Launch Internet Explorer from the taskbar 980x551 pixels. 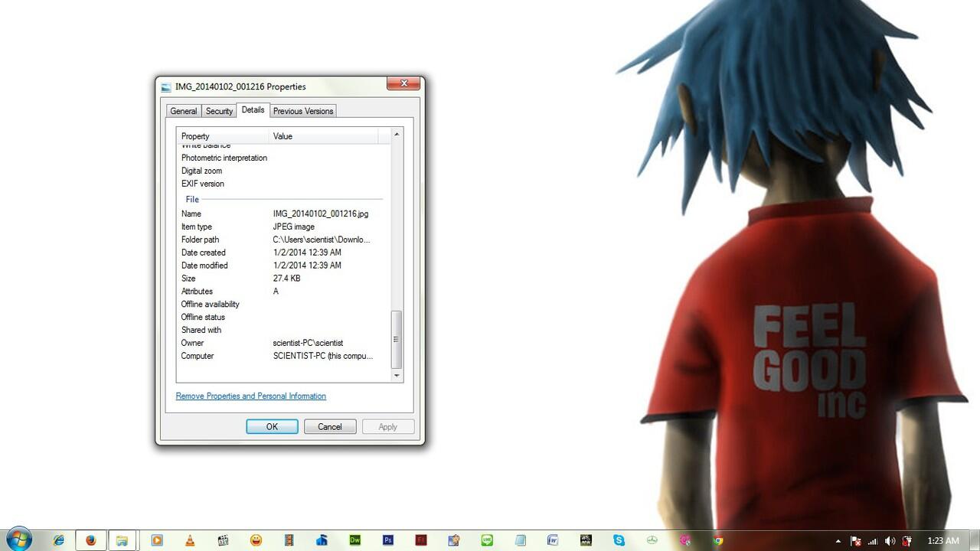coord(59,540)
